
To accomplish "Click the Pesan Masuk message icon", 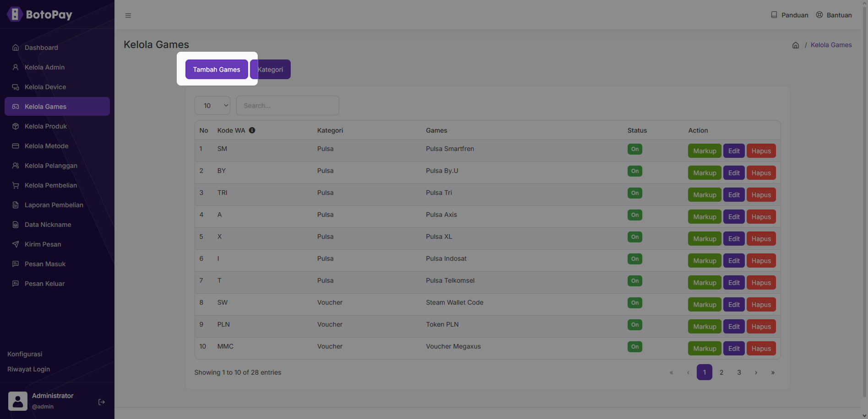I will pyautogui.click(x=16, y=264).
